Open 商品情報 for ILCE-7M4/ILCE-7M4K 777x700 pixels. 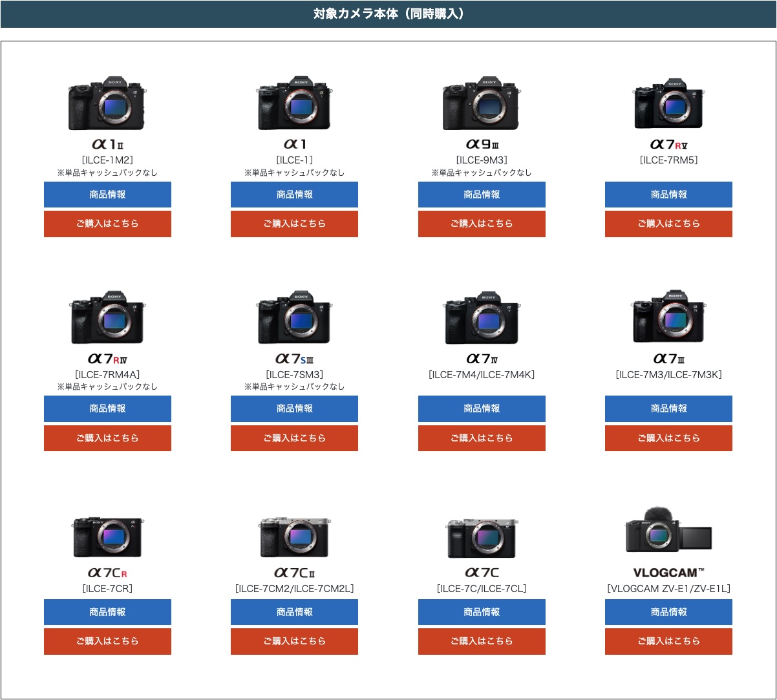coord(482,408)
